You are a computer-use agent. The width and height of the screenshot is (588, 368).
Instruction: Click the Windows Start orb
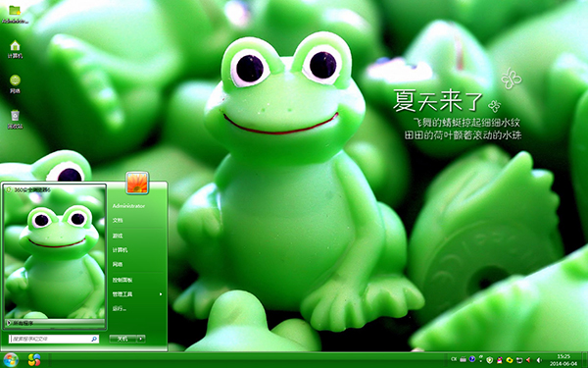pos(10,360)
